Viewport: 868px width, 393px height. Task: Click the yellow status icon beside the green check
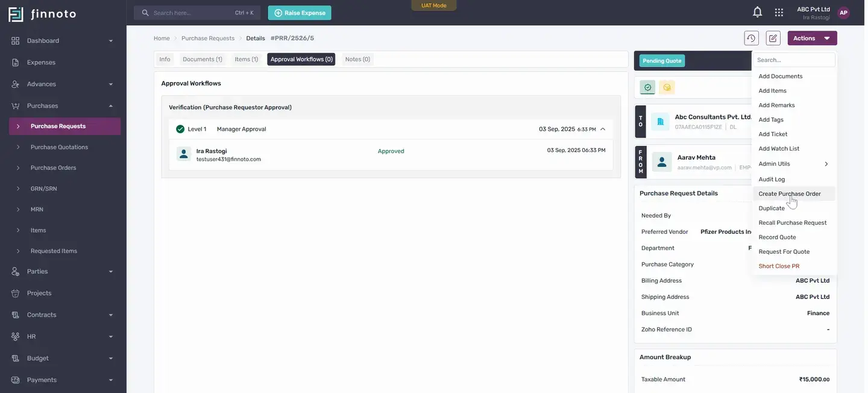point(667,87)
